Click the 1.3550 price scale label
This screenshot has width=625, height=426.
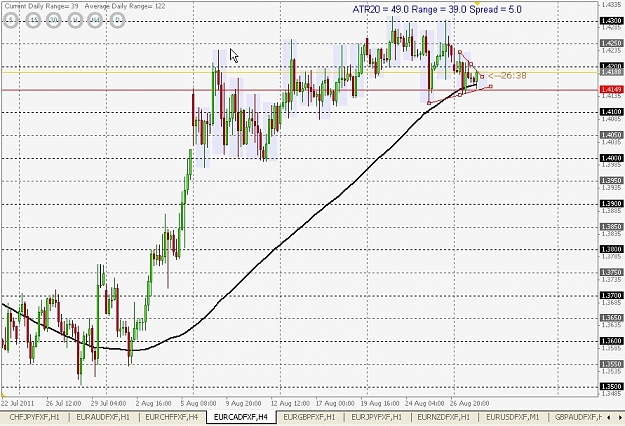(611, 364)
